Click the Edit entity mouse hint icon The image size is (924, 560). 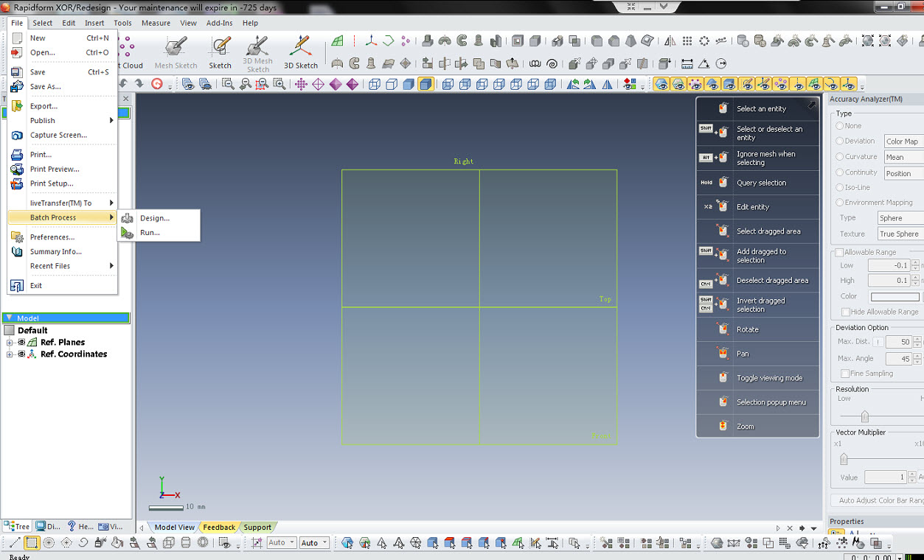(x=723, y=207)
